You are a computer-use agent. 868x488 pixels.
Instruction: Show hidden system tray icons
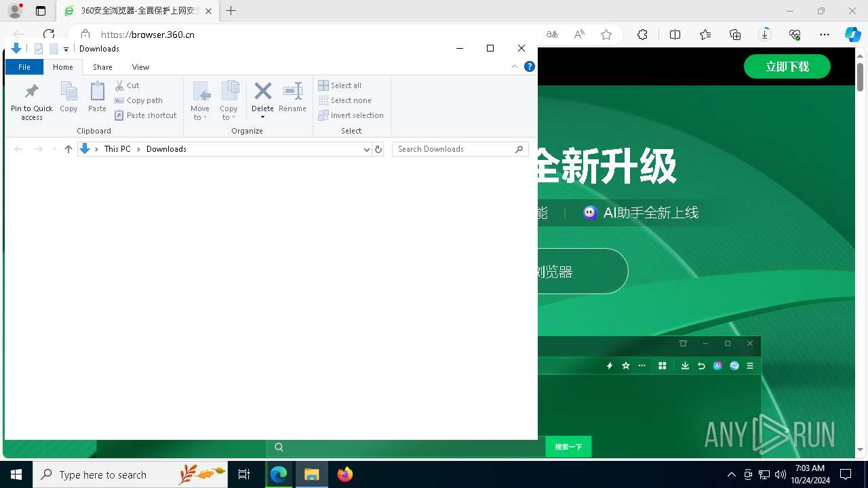pyautogui.click(x=731, y=474)
